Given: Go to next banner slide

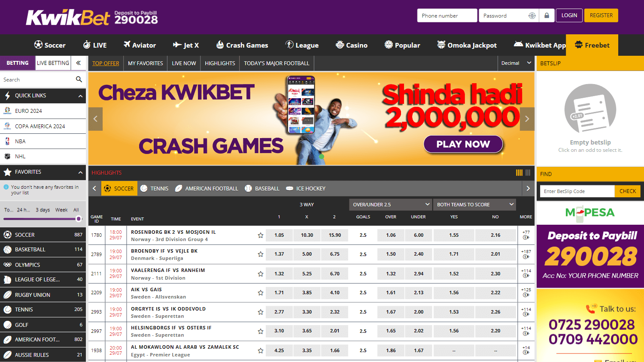Looking at the screenshot, I should [527, 119].
